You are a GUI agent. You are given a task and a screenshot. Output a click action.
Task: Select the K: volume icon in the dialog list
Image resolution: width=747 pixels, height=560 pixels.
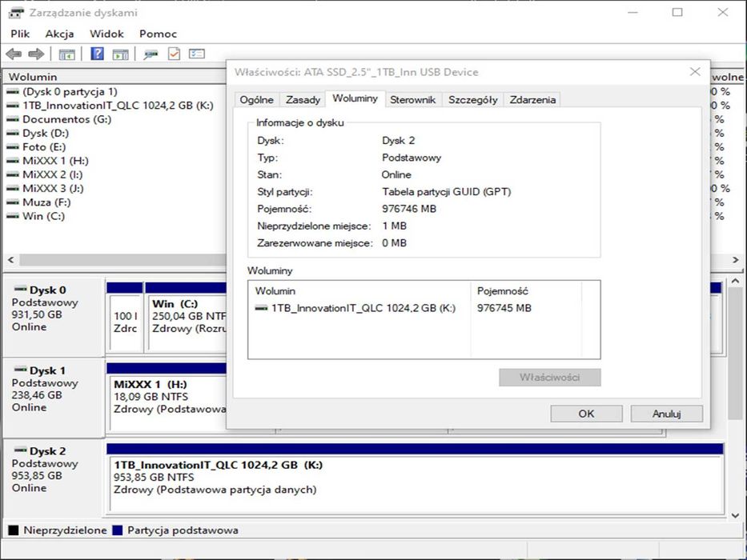click(x=261, y=308)
